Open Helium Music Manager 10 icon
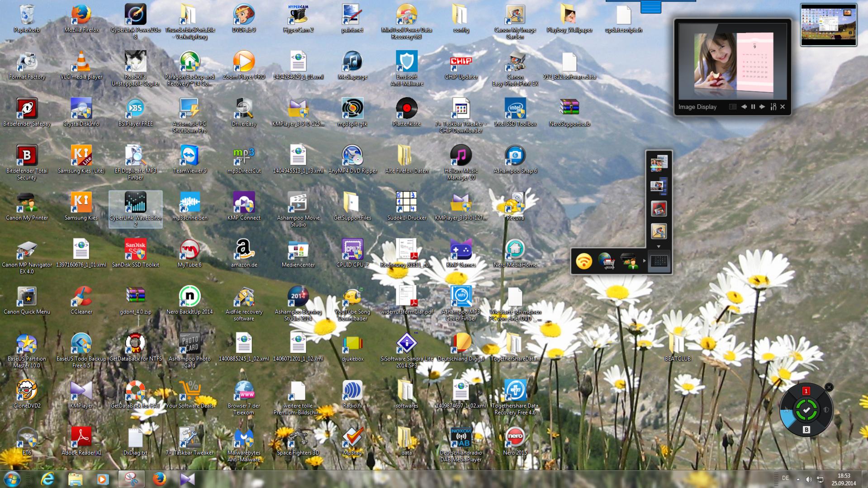868x488 pixels. 461,162
